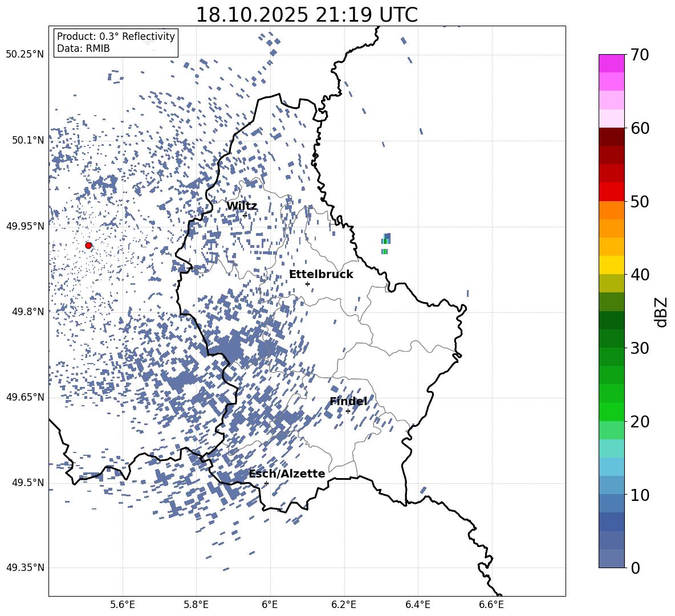The height and width of the screenshot is (616, 675).
Task: Click the 49.5°N latitude label
Action: (x=28, y=483)
